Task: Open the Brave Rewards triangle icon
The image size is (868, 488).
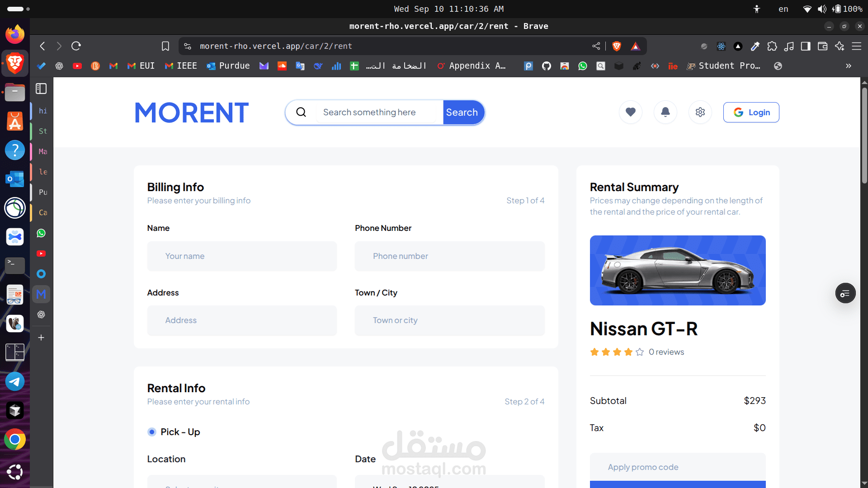Action: pos(635,46)
